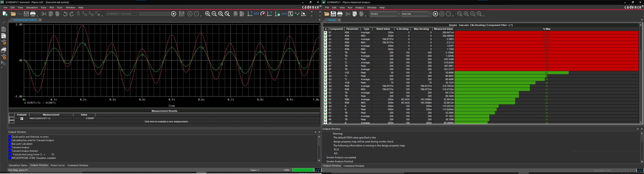Click Open folder icon in Advanced Analysis toolbar
This screenshot has height=174, width=644.
327,14
